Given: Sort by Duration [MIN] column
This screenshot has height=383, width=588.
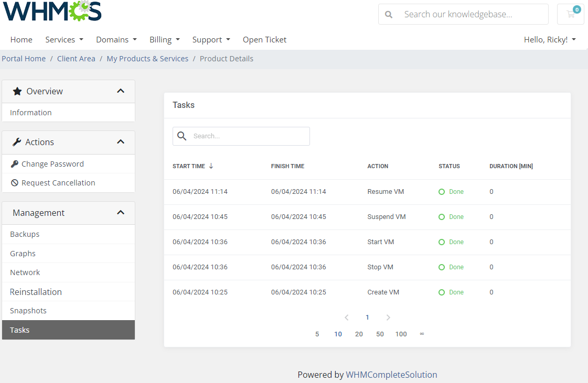Looking at the screenshot, I should coord(511,166).
